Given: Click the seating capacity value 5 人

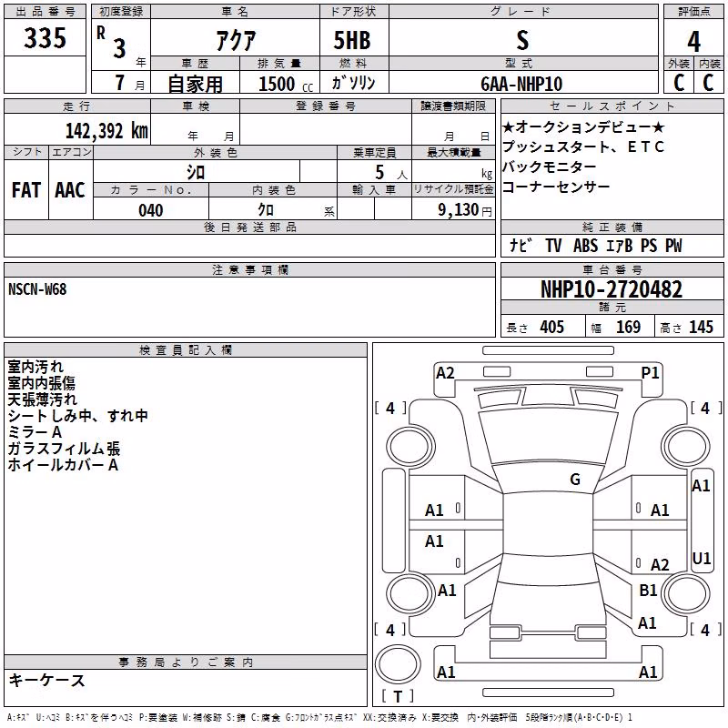Looking at the screenshot, I should 391,173.
